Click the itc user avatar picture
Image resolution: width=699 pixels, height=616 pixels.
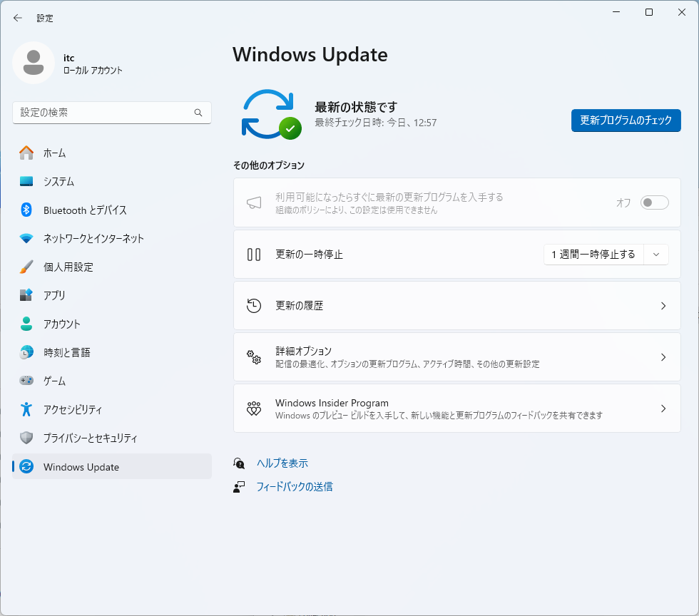point(34,63)
